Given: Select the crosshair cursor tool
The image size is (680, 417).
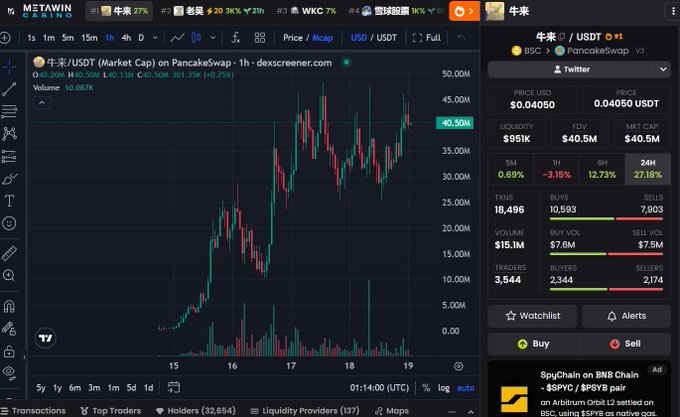Looking at the screenshot, I should tap(9, 67).
